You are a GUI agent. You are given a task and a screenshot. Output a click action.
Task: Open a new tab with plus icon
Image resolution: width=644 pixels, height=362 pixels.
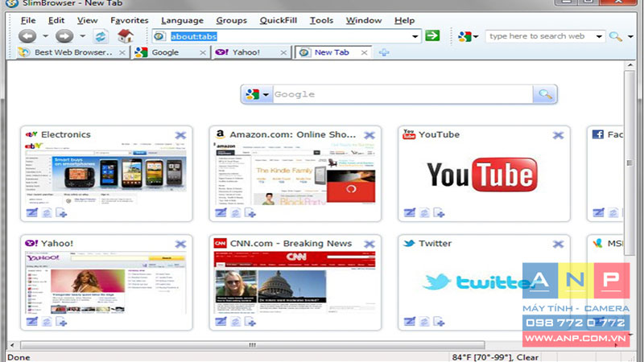[x=384, y=52]
